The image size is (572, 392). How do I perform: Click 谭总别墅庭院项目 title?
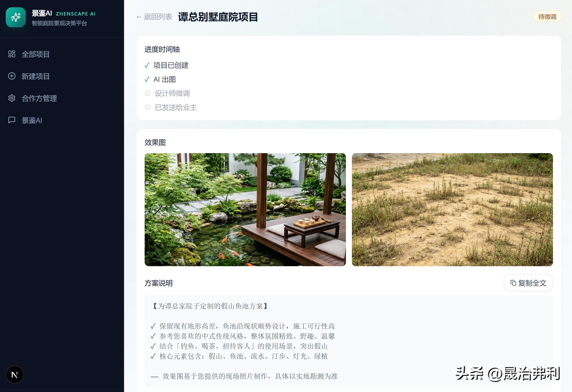point(218,17)
